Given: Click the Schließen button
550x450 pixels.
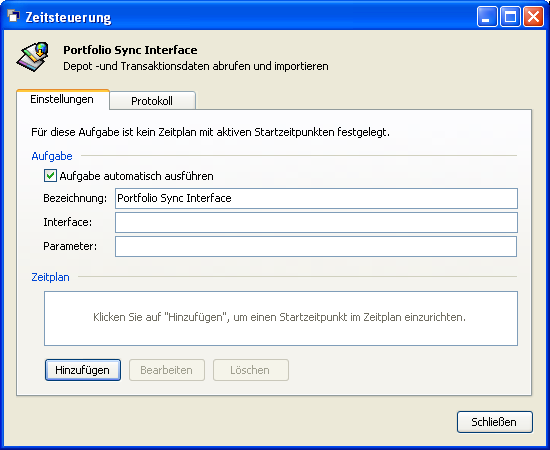Looking at the screenshot, I should pyautogui.click(x=495, y=422).
